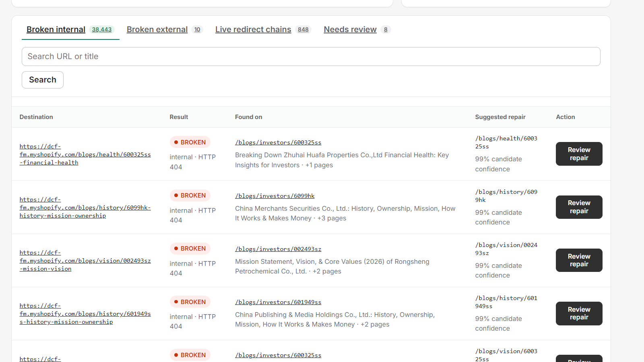644x362 pixels.
Task: Select the title 'Breaking Down Zhuhai Huafa Properties' text
Action: 342,160
